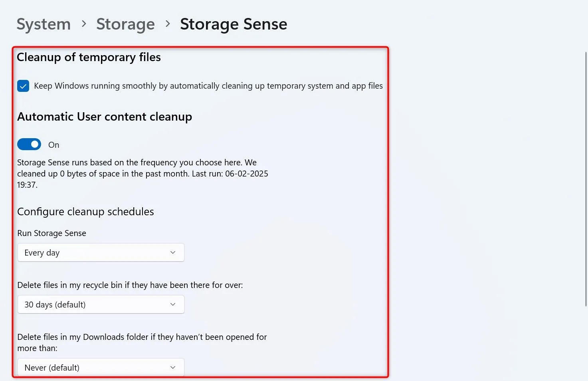The height and width of the screenshot is (381, 588).
Task: Open the recycle bin deletion period dropdown
Action: tap(101, 304)
